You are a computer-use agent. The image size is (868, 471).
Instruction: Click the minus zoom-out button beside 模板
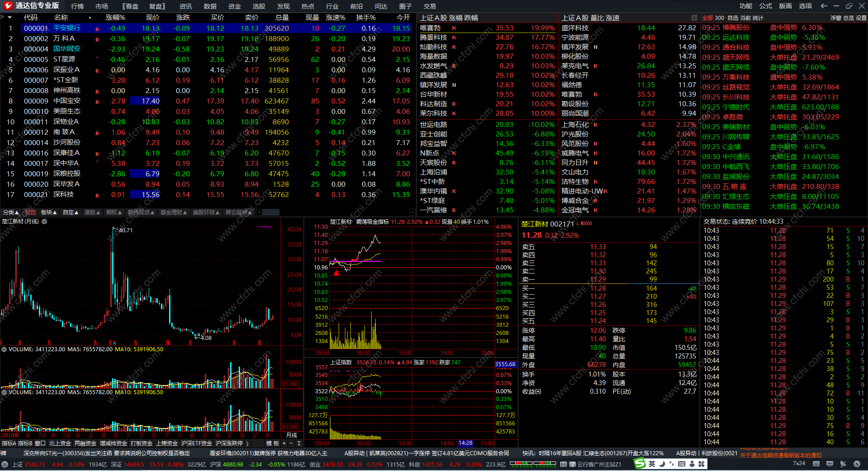coord(291,443)
